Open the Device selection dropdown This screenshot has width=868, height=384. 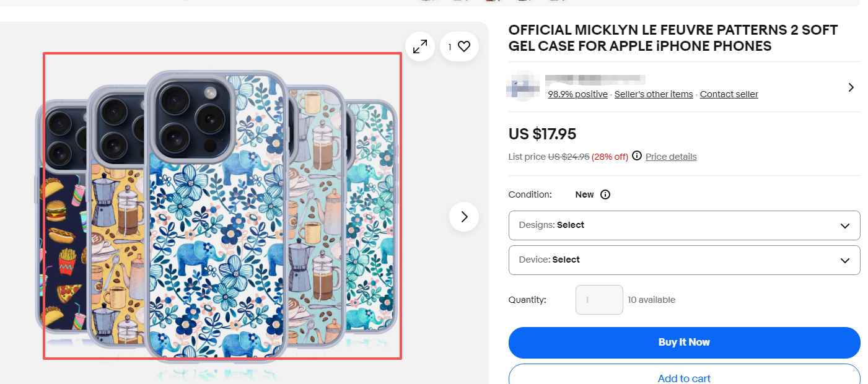point(684,260)
